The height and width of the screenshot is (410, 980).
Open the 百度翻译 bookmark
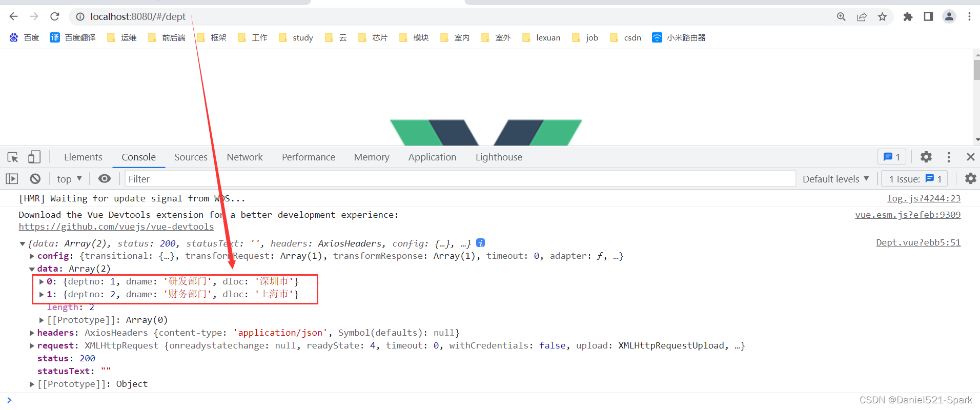coord(73,37)
